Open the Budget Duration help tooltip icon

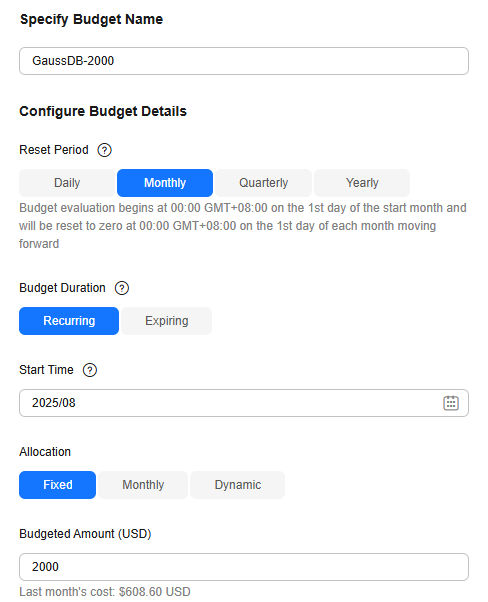[x=122, y=288]
